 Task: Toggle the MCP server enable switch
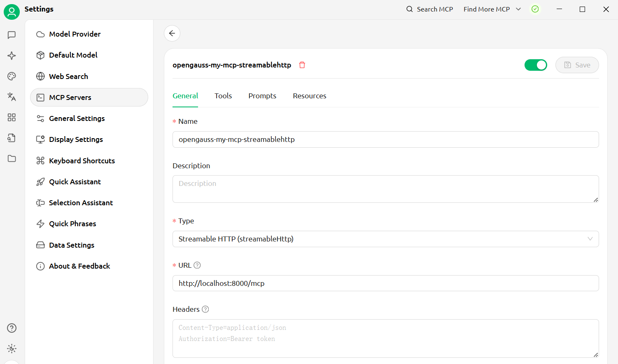click(536, 65)
